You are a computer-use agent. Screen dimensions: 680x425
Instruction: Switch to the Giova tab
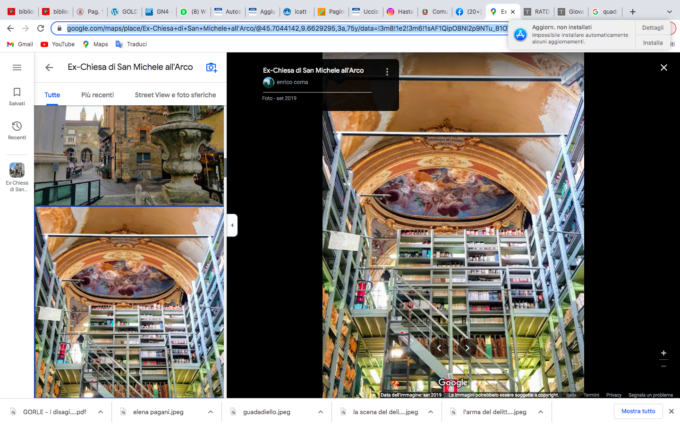571,12
